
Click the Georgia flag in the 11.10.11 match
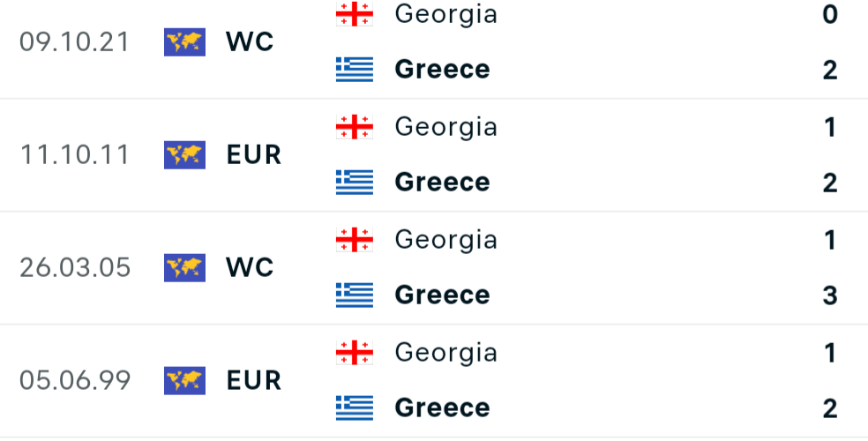[355, 127]
